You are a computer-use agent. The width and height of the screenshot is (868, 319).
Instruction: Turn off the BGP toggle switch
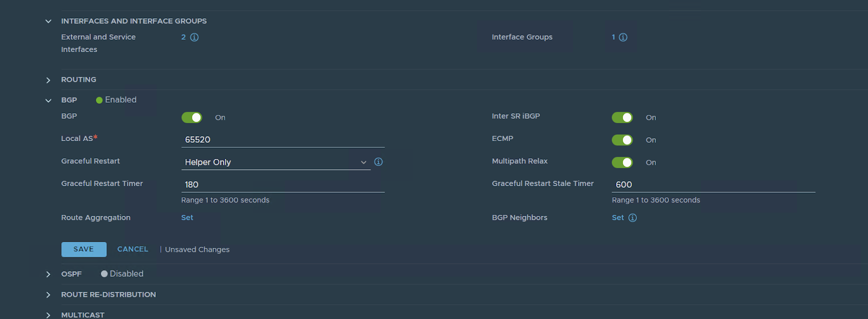(192, 118)
